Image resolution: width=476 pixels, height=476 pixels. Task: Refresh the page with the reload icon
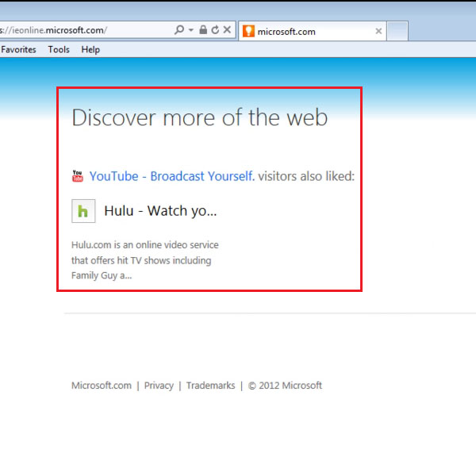tap(215, 30)
